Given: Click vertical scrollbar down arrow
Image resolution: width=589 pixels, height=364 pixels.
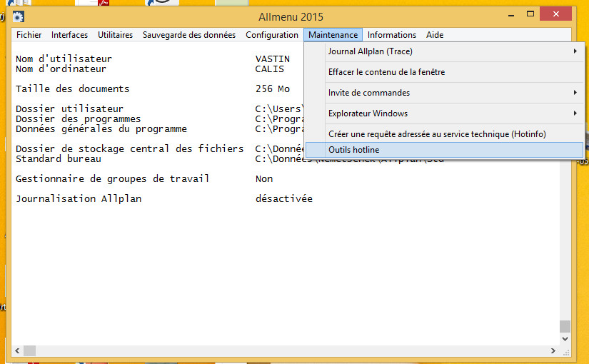Looking at the screenshot, I should (565, 339).
